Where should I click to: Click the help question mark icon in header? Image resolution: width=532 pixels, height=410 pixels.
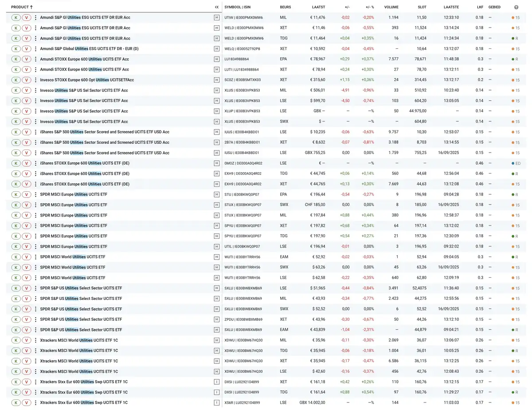coord(516,7)
